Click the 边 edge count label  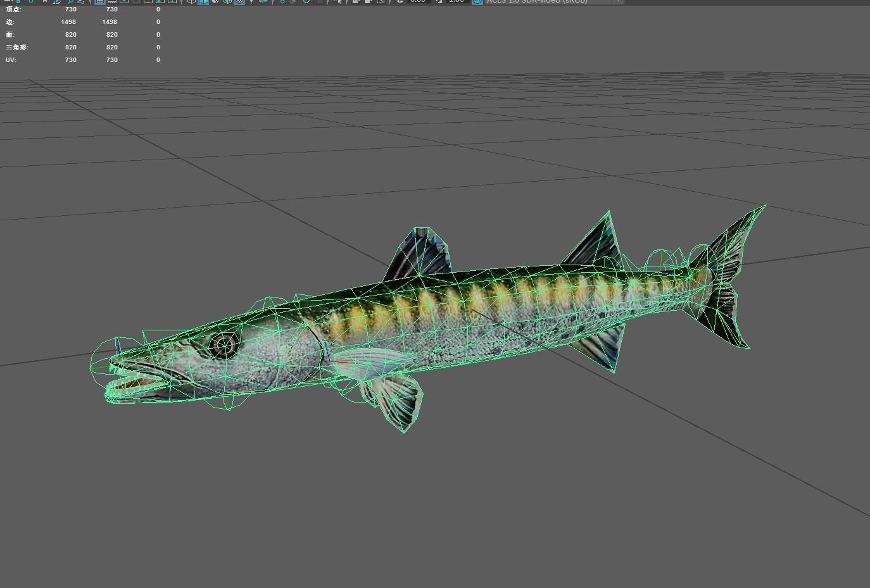click(9, 22)
